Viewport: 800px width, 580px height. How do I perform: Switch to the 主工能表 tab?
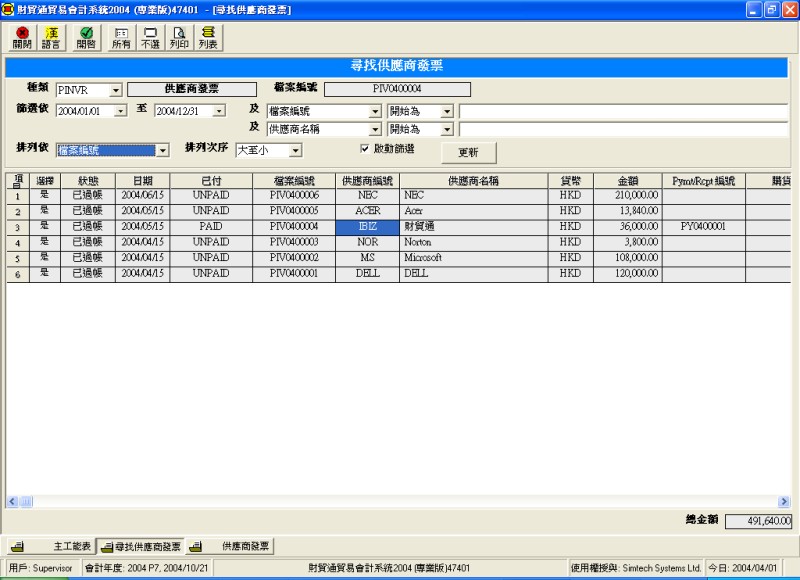point(51,546)
